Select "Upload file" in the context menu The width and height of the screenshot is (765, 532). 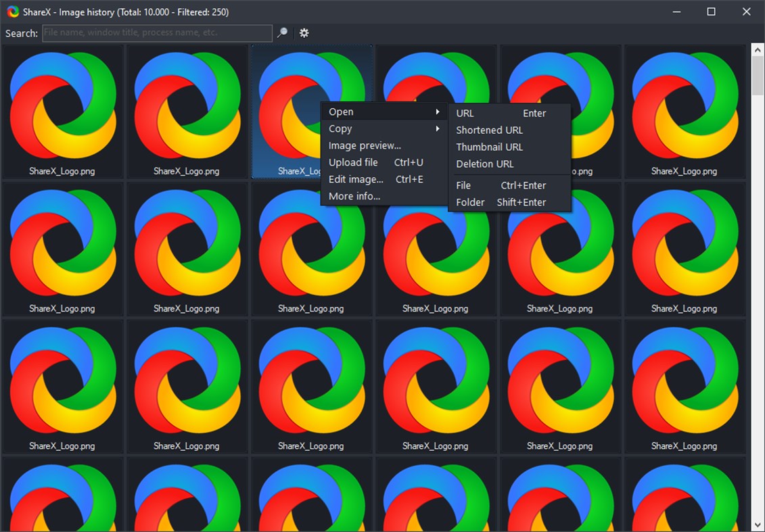tap(353, 162)
